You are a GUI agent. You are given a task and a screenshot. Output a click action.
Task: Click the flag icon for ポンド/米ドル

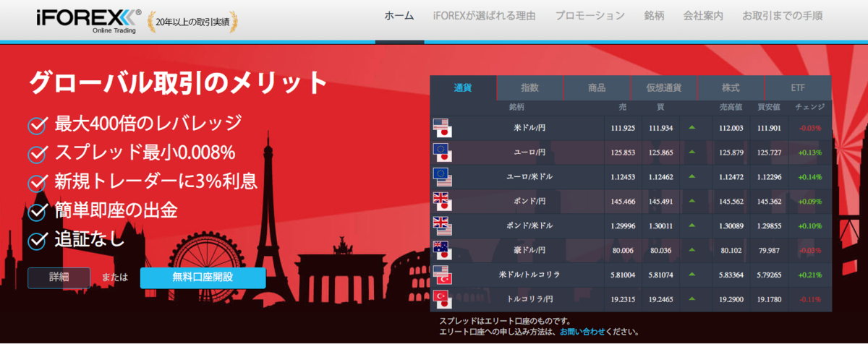click(442, 225)
